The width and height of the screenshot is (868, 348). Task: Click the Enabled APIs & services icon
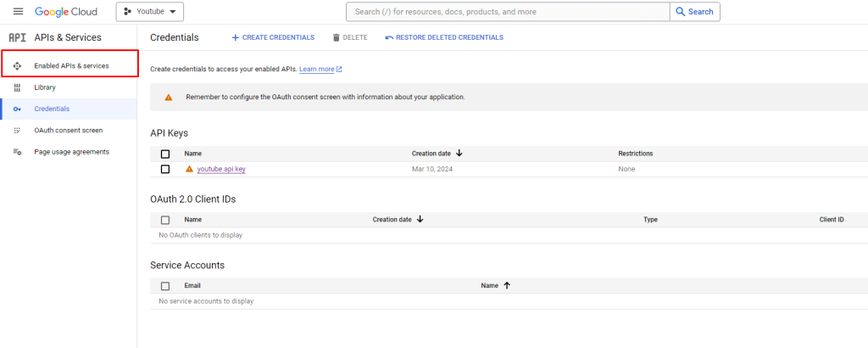17,66
